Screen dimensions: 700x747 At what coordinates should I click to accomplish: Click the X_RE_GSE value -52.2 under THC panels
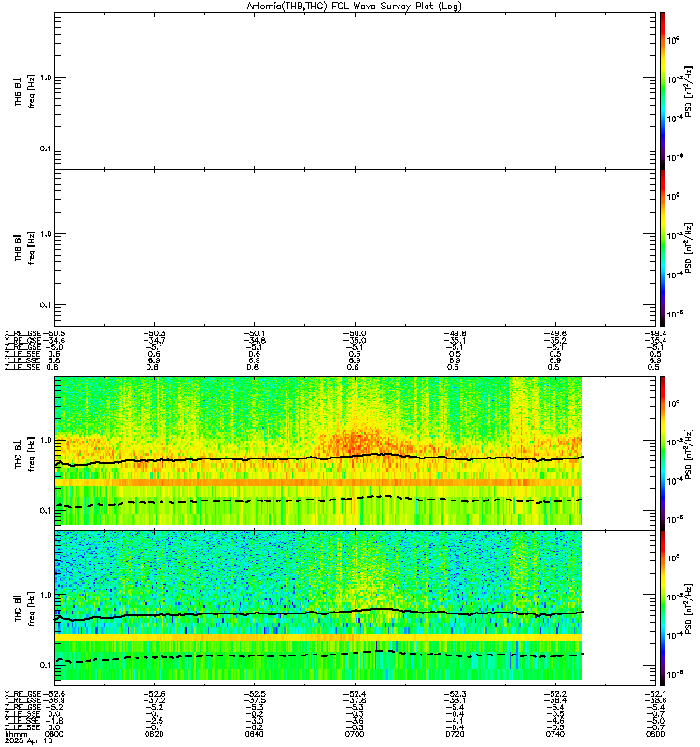555,694
